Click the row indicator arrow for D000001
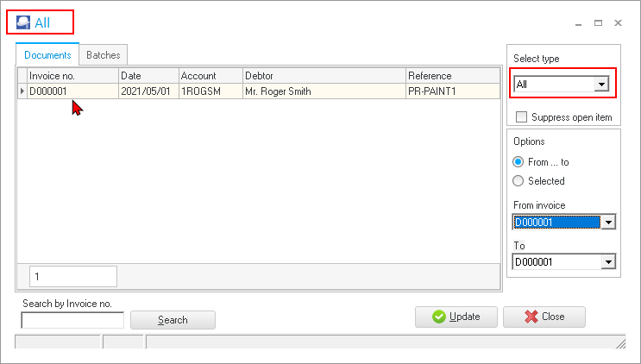 click(x=22, y=91)
